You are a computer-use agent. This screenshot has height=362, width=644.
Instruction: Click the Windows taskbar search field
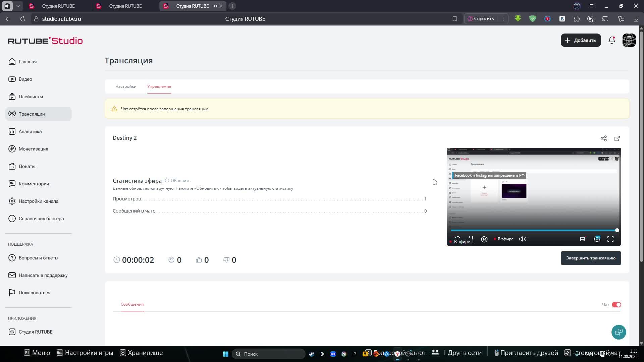(268, 354)
